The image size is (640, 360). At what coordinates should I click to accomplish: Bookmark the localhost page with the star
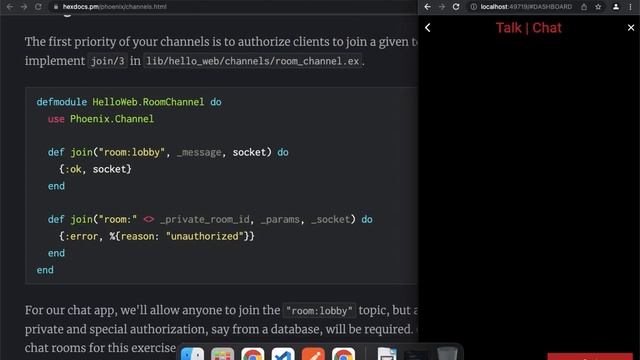tap(598, 7)
